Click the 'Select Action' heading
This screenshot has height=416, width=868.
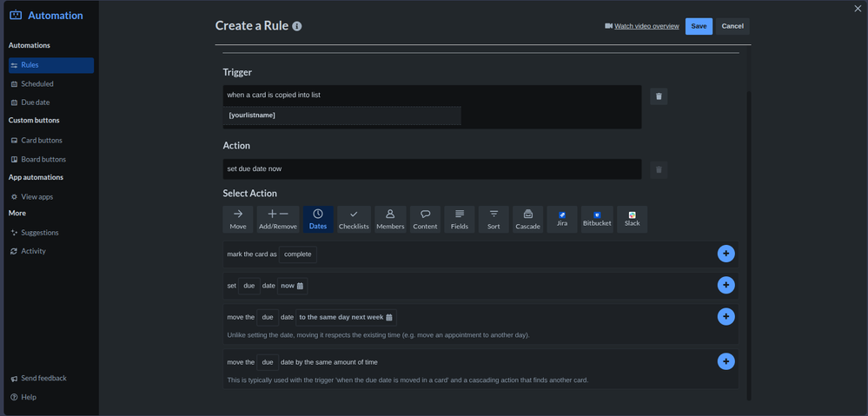249,194
